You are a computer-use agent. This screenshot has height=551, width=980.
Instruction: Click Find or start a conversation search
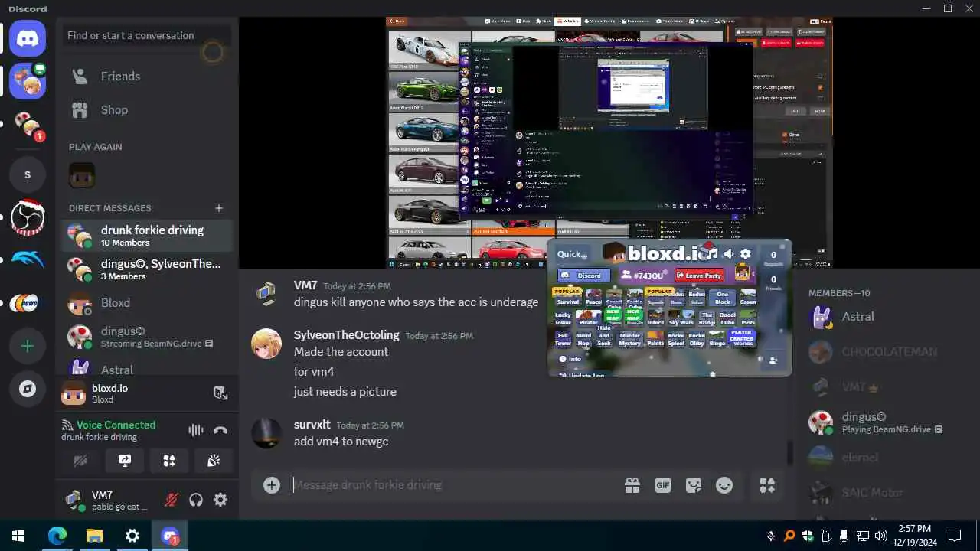(147, 35)
